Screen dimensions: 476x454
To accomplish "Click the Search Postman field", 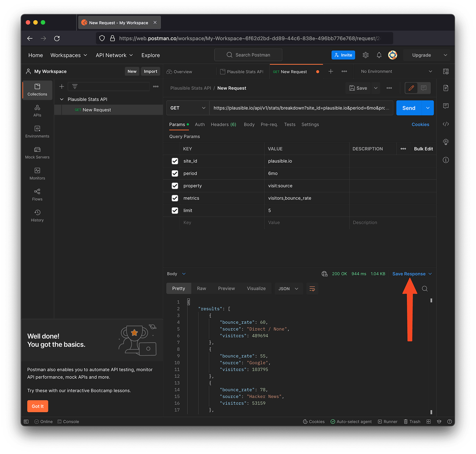I will coord(248,55).
